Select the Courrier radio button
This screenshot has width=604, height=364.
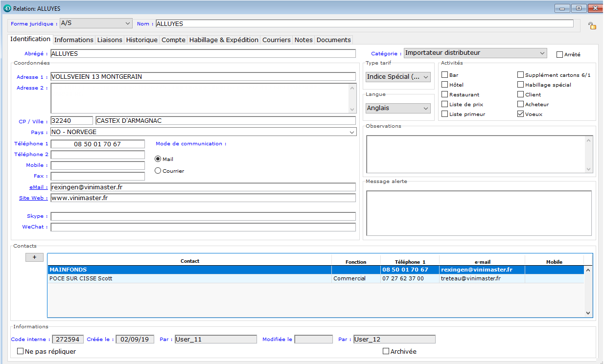(158, 171)
